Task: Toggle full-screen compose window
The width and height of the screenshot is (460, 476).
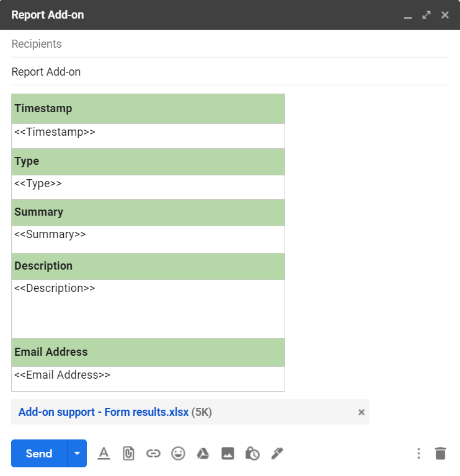Action: [x=426, y=15]
